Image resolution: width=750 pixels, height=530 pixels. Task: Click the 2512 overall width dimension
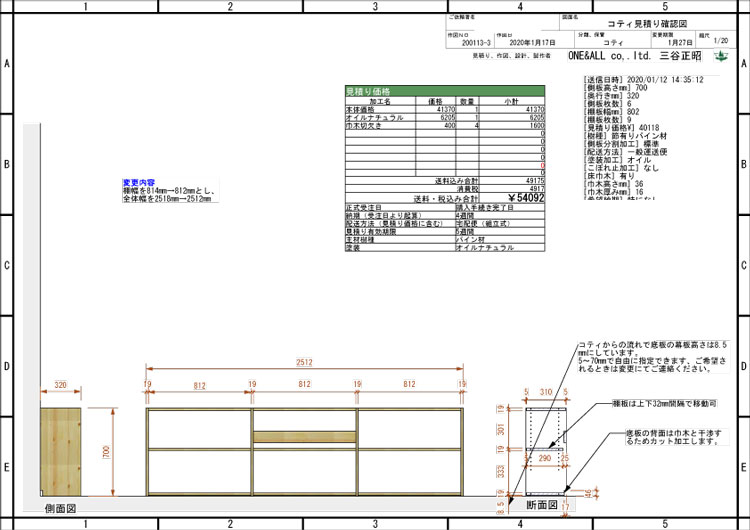click(x=304, y=363)
